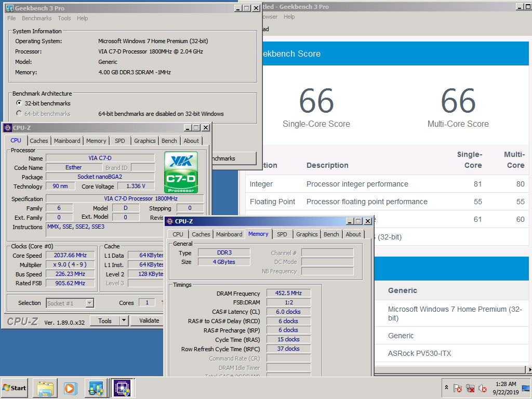Switch to About tab in the back CPU-Z window

pos(191,141)
